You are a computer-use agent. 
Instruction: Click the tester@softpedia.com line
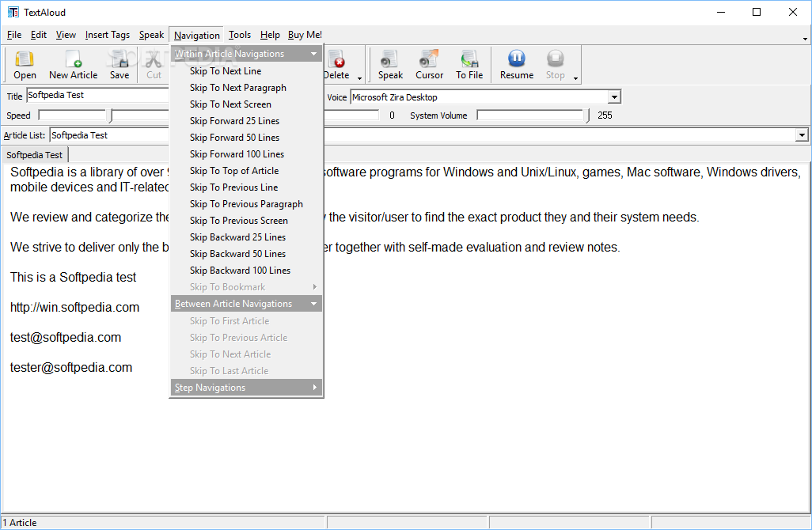(71, 368)
